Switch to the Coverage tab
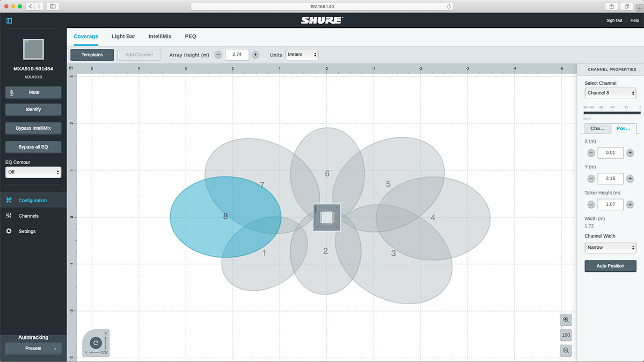Screen dimensions: 644x362 click(86, 36)
